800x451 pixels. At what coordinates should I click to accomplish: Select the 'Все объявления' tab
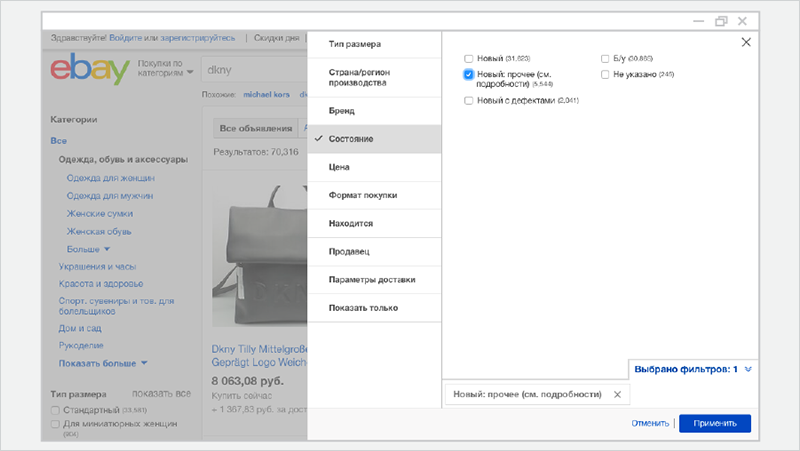(256, 129)
